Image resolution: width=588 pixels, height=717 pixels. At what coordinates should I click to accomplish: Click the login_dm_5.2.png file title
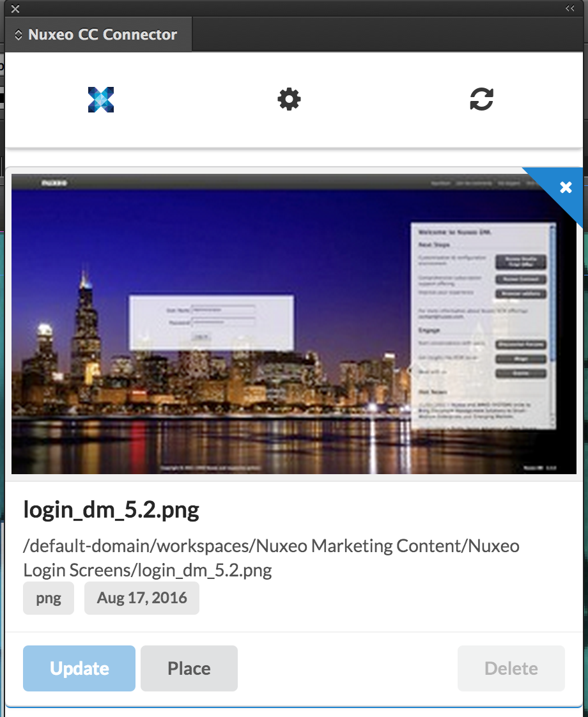tap(111, 509)
